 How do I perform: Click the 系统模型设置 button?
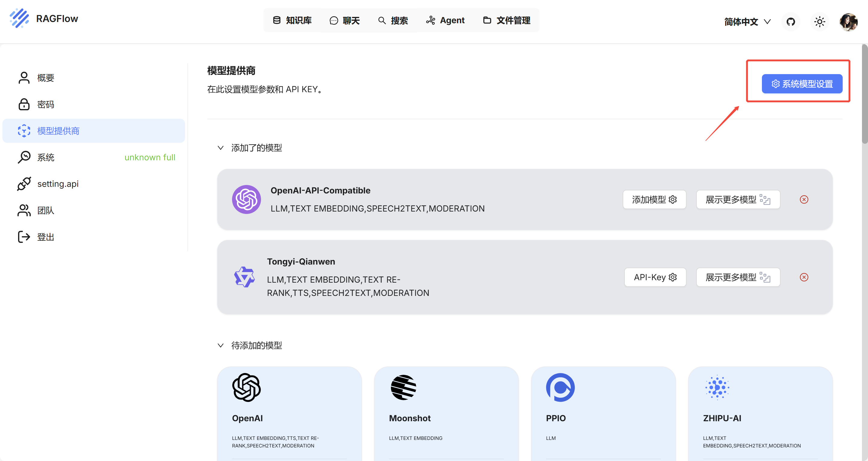pos(802,84)
